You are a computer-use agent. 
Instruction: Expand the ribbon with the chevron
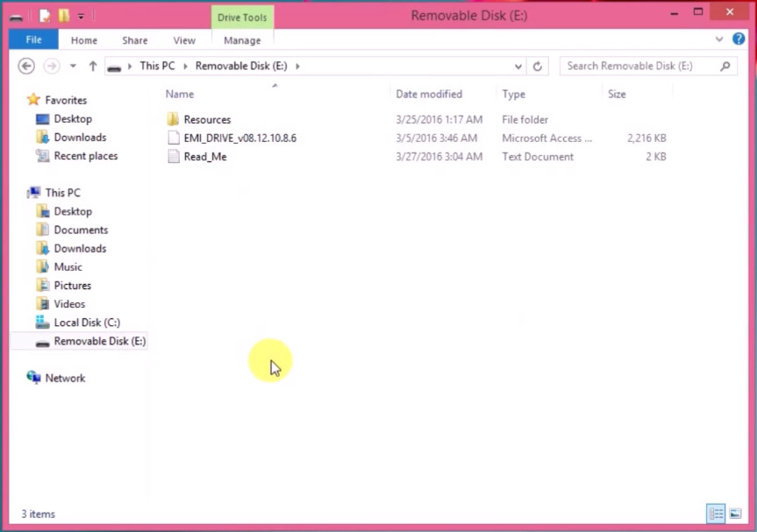[719, 39]
